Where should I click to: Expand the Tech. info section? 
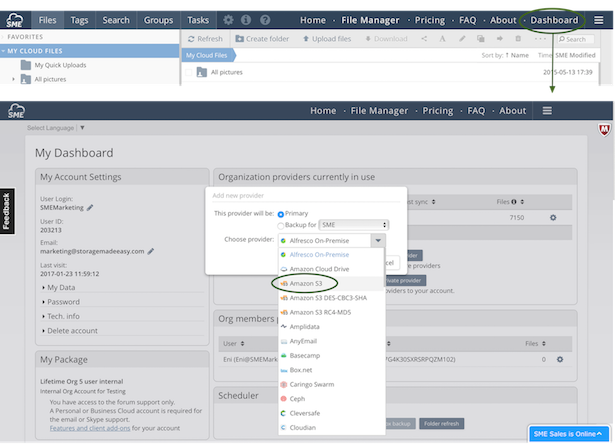point(66,315)
